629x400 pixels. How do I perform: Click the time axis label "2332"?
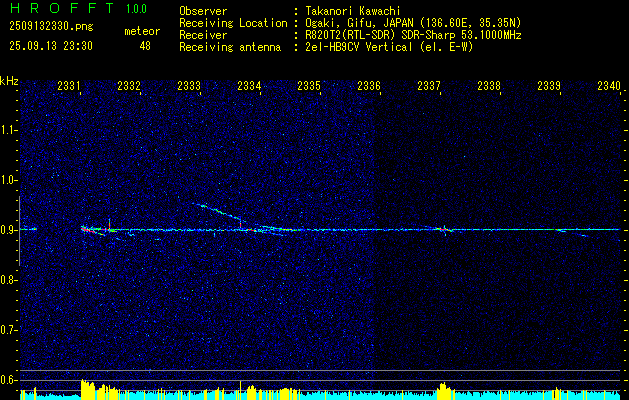(129, 85)
